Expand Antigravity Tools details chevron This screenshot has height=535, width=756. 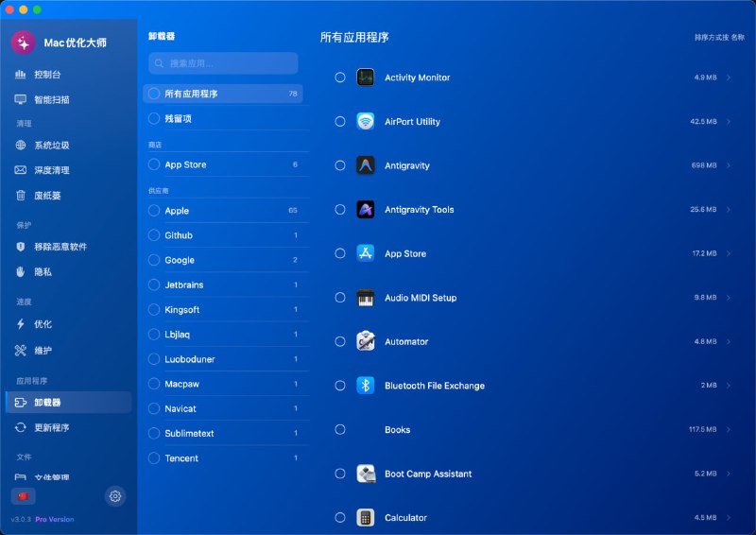coord(729,210)
